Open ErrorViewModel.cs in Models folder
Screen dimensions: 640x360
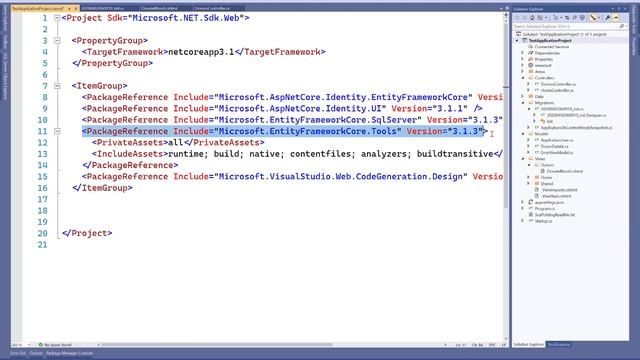point(557,152)
